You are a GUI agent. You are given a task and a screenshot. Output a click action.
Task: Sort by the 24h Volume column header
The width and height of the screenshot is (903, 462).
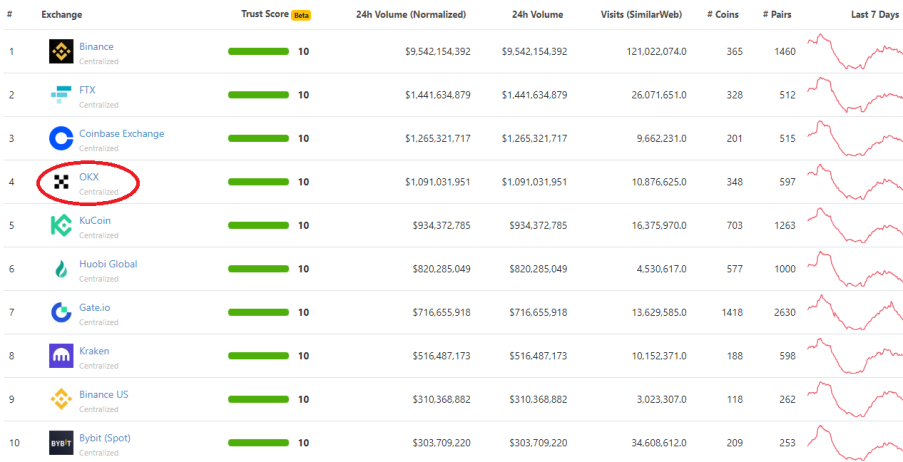538,14
